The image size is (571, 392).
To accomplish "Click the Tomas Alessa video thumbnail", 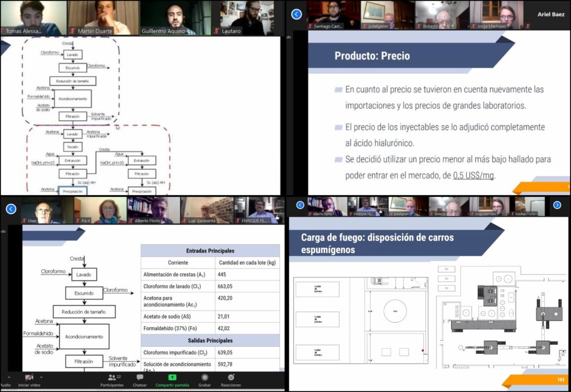I will 33,18.
